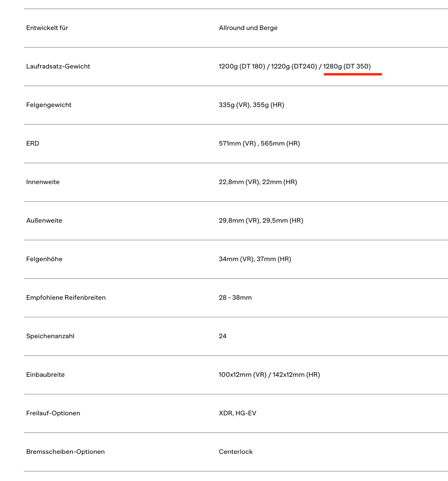The image size is (448, 481).
Task: Click the "100x12mm (VR) / 142x12mm (HR)" value
Action: pyautogui.click(x=269, y=374)
